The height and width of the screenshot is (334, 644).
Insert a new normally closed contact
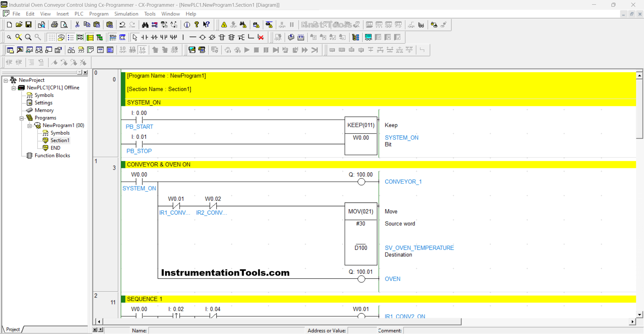click(x=154, y=37)
